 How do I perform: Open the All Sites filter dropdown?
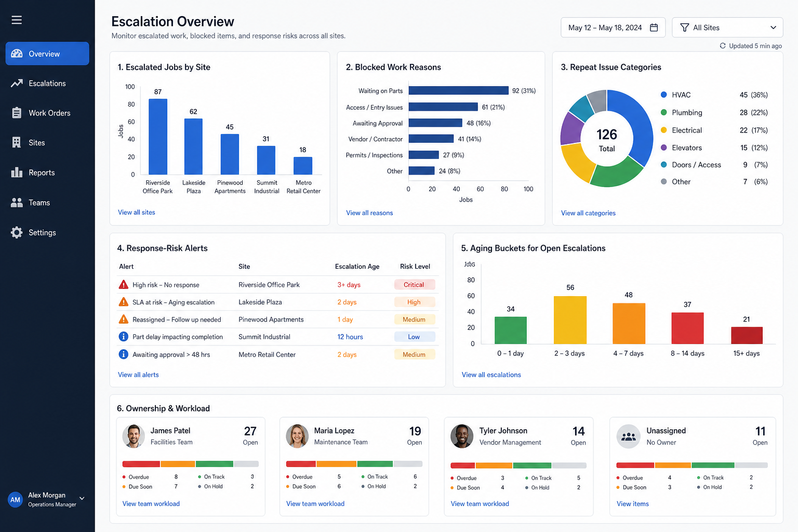[x=727, y=28]
